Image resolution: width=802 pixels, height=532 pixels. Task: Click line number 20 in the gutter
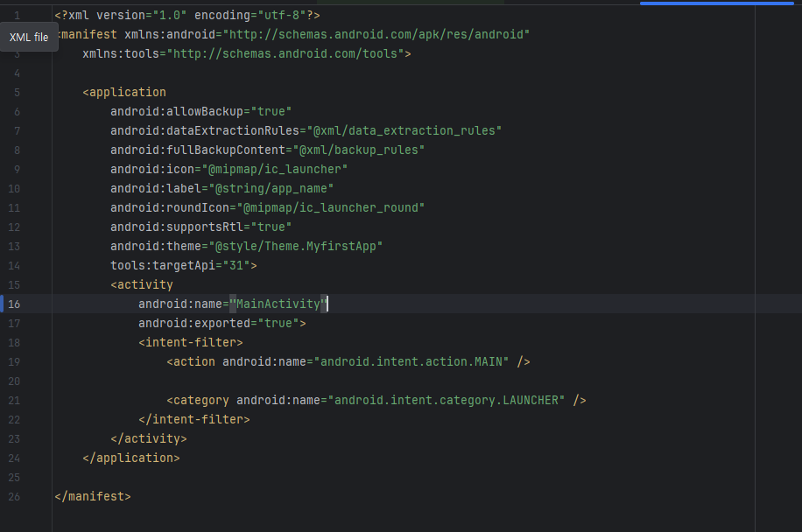[14, 381]
